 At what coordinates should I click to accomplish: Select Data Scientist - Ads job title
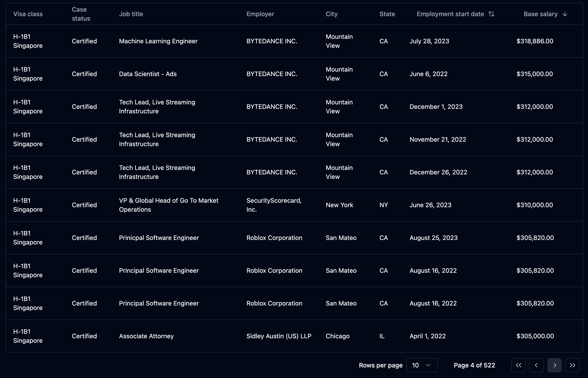point(148,74)
